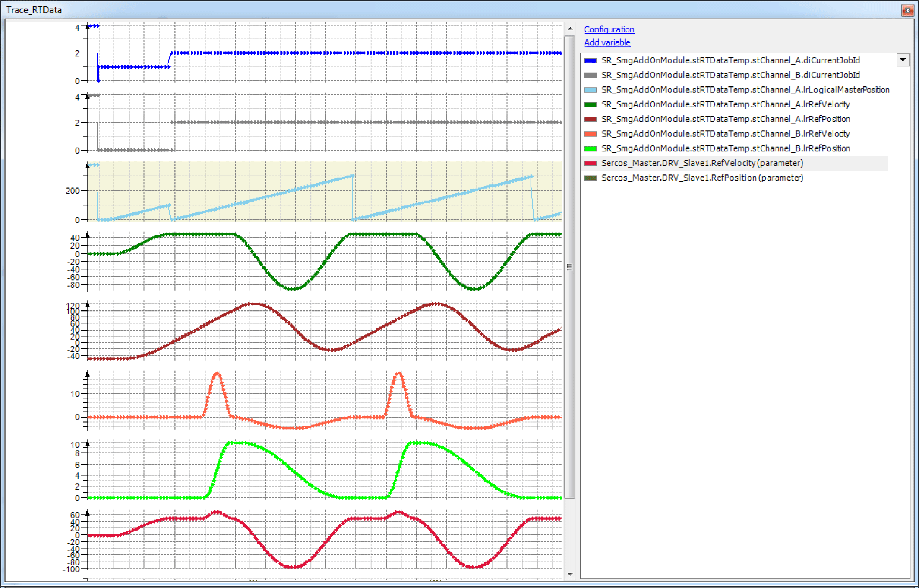The width and height of the screenshot is (919, 588).
Task: Click the vertical scrollbar thumb grip
Action: click(x=570, y=267)
